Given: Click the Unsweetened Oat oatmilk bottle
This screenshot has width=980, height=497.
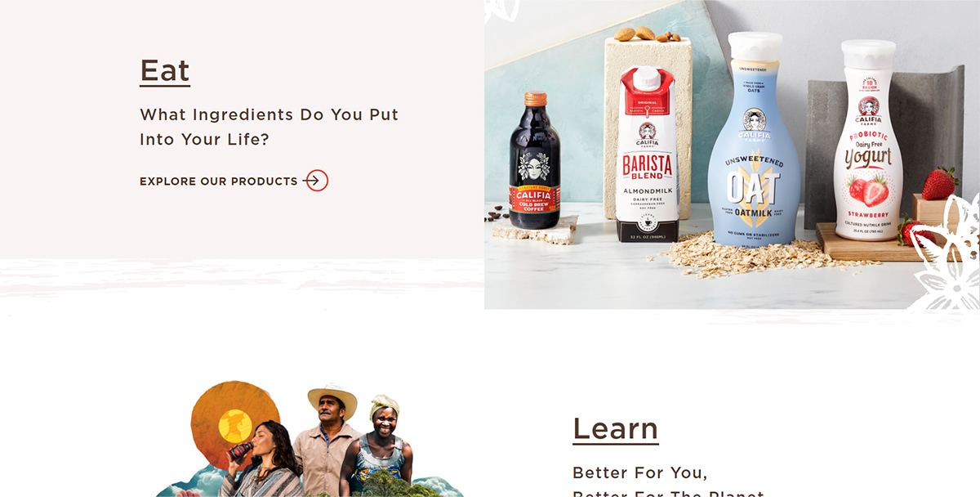Looking at the screenshot, I should click(x=754, y=139).
